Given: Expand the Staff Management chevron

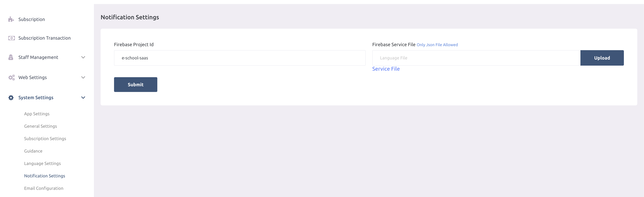Looking at the screenshot, I should click(83, 57).
